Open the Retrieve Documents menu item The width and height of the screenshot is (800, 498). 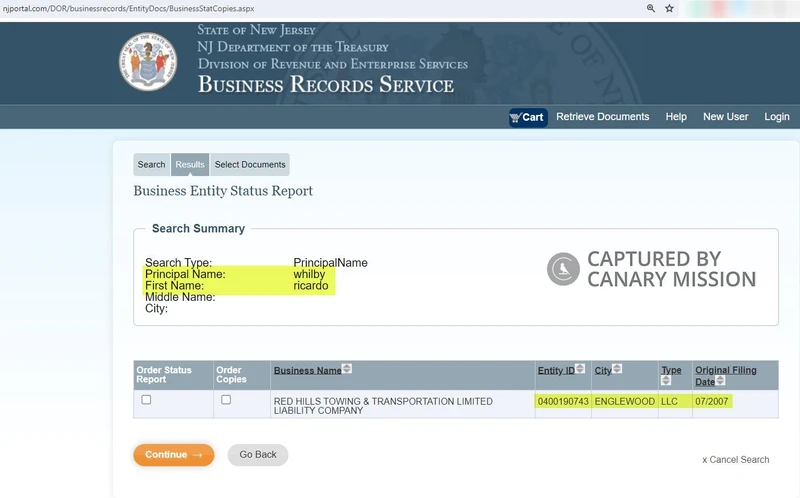(x=602, y=117)
